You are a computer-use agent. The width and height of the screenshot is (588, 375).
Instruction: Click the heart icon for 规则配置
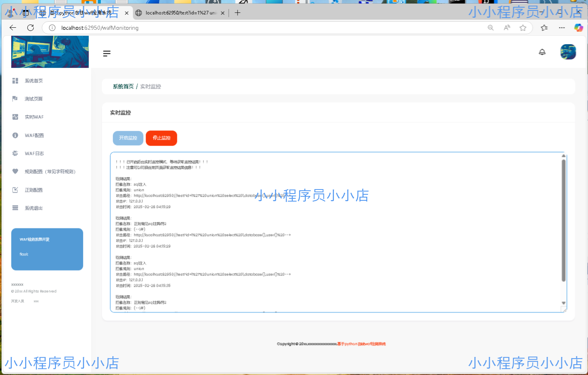pyautogui.click(x=15, y=171)
